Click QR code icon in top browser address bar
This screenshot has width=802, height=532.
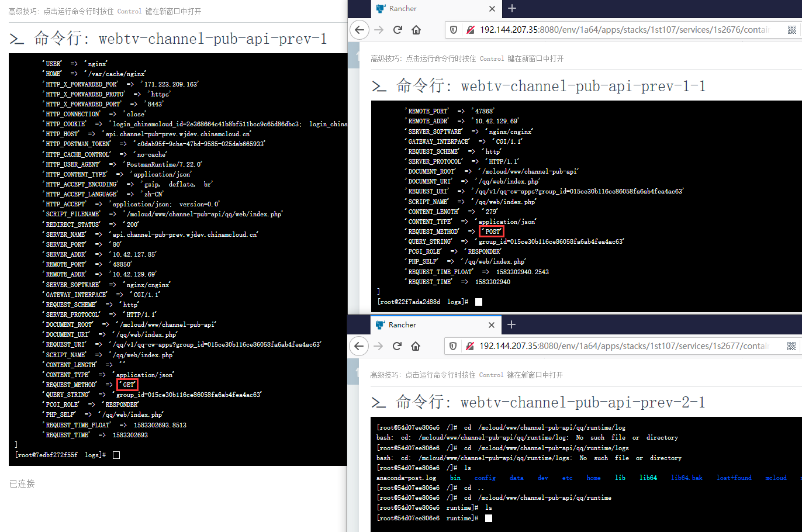(x=792, y=30)
